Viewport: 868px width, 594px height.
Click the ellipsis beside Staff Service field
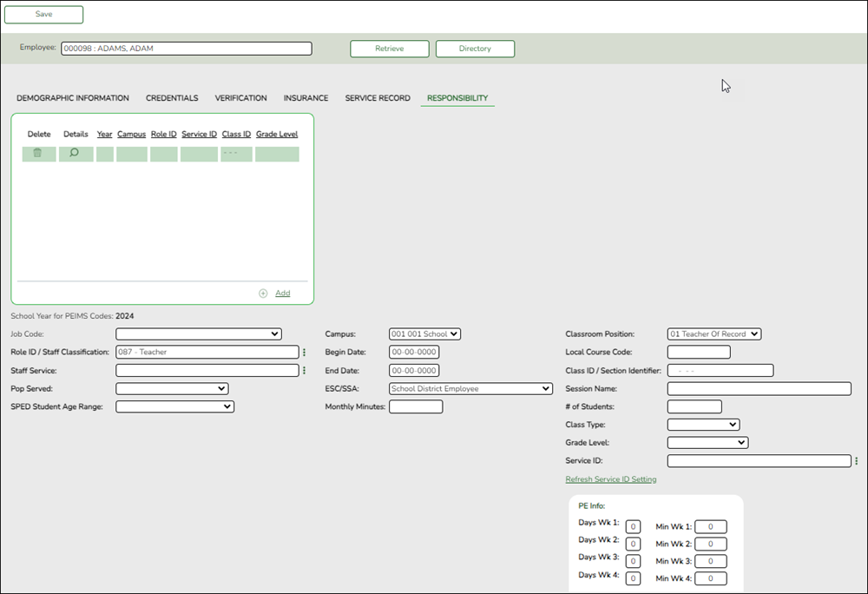pyautogui.click(x=305, y=370)
